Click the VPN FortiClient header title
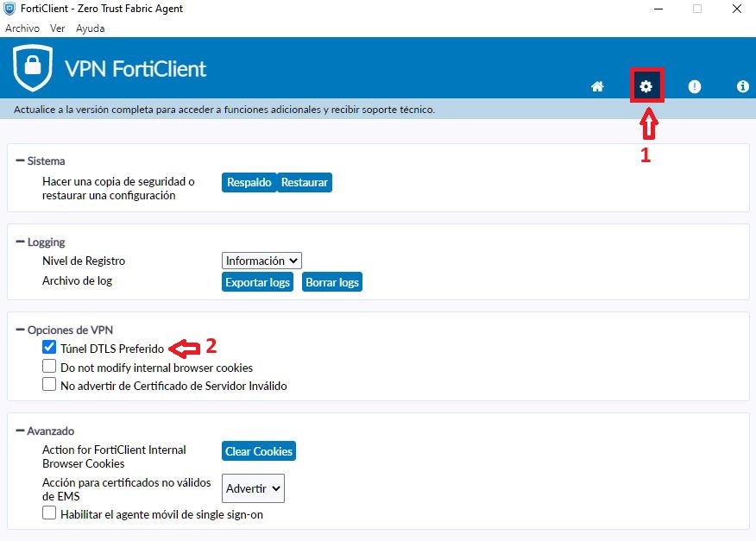The image size is (756, 541). pyautogui.click(x=135, y=69)
